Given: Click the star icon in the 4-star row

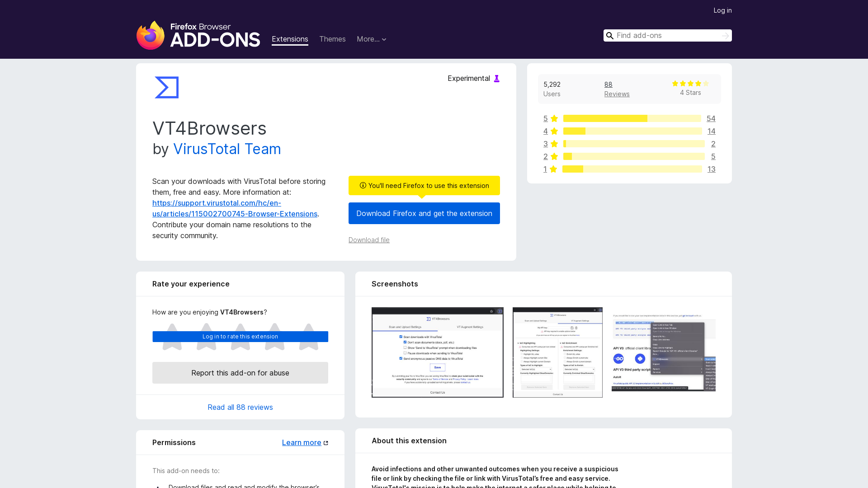Looking at the screenshot, I should [554, 131].
